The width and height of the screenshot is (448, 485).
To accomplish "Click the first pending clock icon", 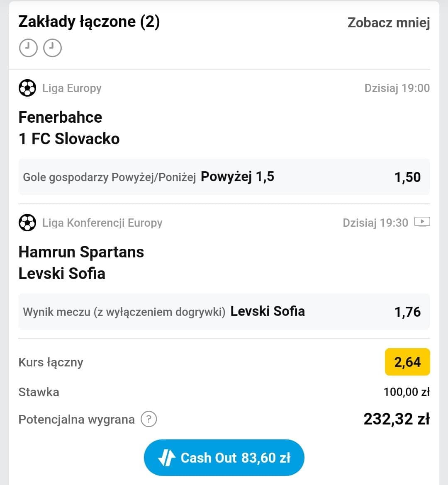I will (x=28, y=48).
